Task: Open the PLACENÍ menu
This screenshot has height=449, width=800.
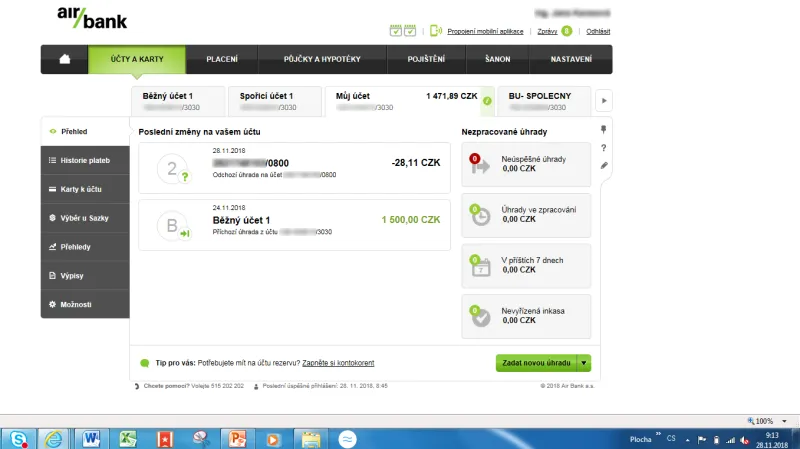Action: [x=222, y=59]
